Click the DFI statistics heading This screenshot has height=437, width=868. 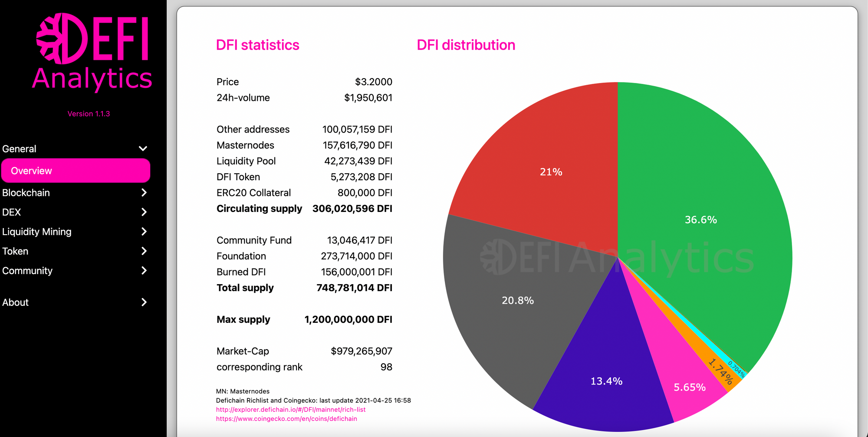(258, 45)
